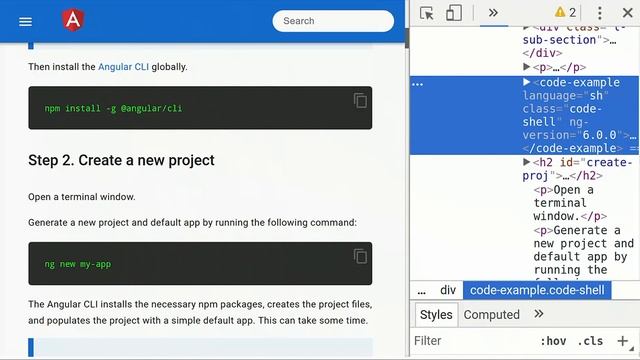Click the breadcrumb ellipsis for ancestors
This screenshot has width=640, height=360.
422,291
